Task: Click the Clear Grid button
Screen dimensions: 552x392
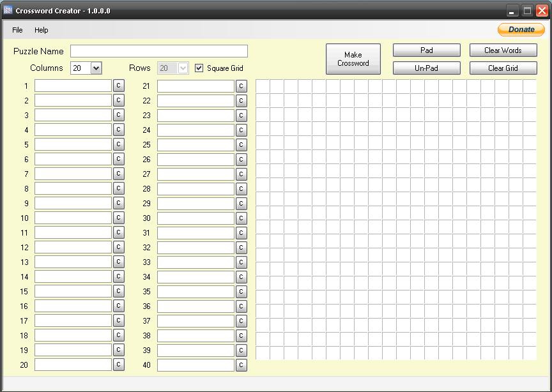Action: pyautogui.click(x=503, y=68)
